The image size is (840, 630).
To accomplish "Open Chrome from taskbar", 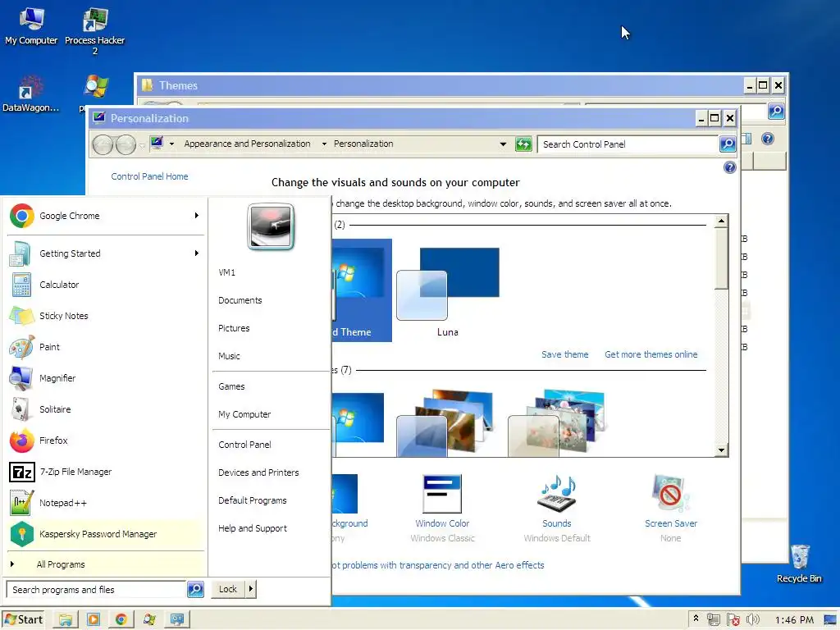I will coord(121,619).
